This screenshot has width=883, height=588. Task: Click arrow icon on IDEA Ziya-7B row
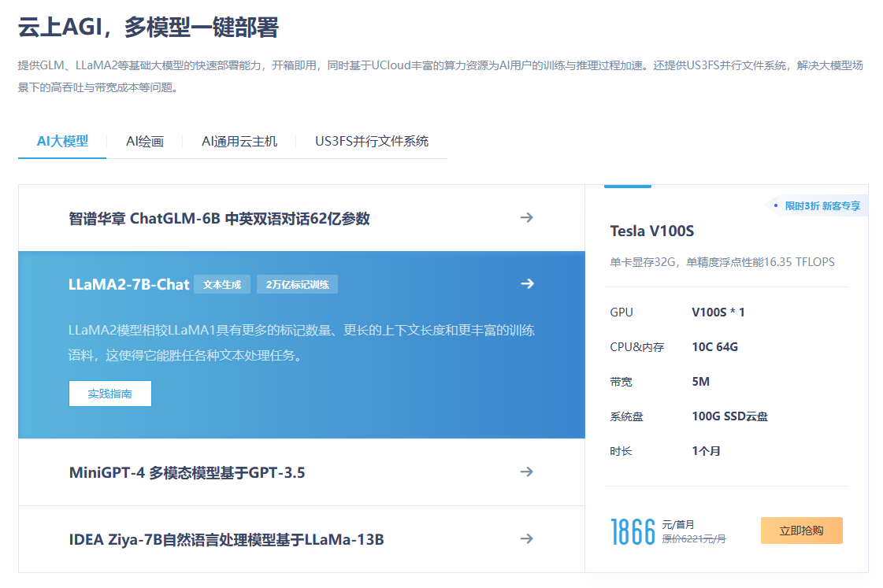pyautogui.click(x=526, y=538)
